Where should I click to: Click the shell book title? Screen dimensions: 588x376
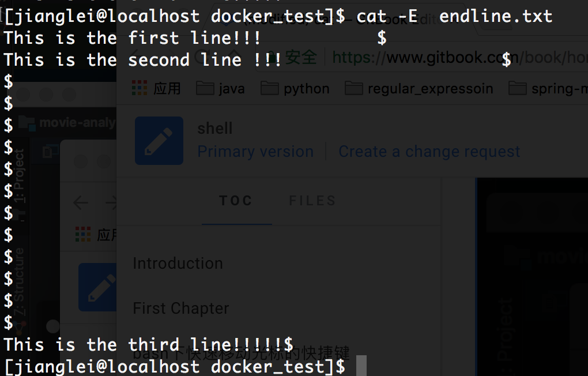[215, 129]
